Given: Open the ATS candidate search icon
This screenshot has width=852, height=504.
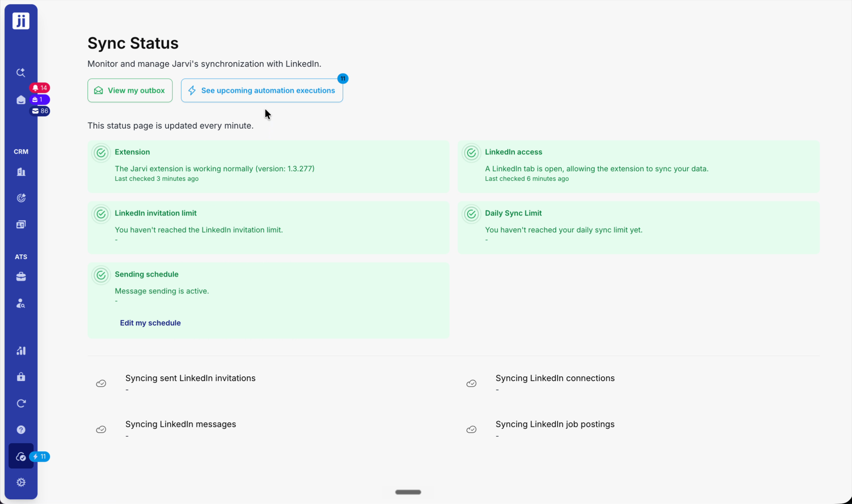Looking at the screenshot, I should 21,303.
